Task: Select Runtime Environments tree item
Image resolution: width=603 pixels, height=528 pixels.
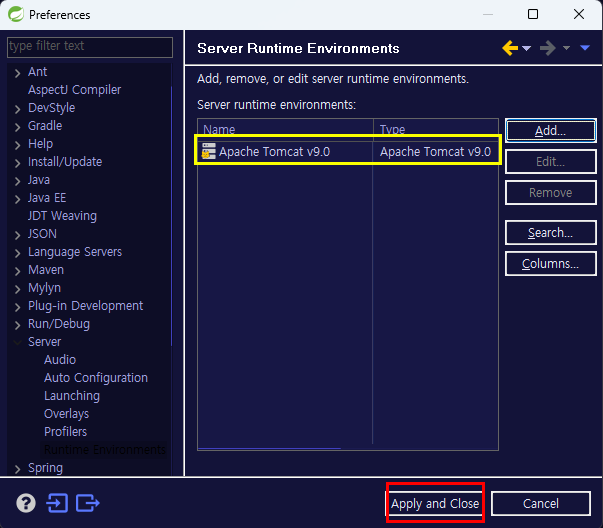Action: [x=105, y=449]
